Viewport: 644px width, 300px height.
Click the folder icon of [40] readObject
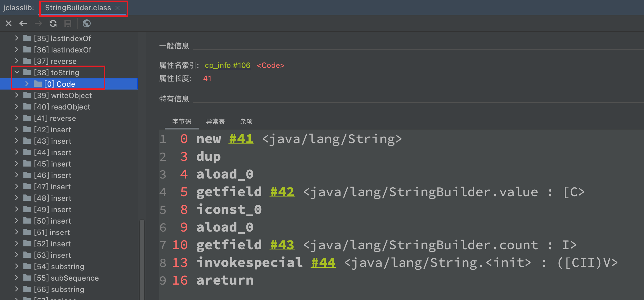pos(27,106)
